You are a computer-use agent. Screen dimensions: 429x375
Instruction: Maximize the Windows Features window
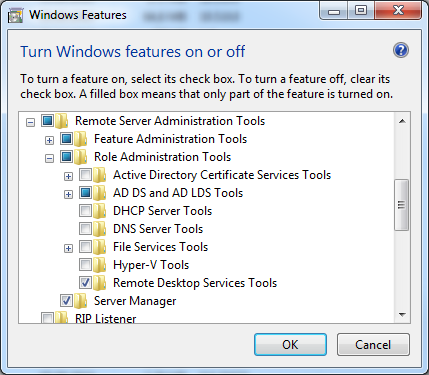click(361, 11)
